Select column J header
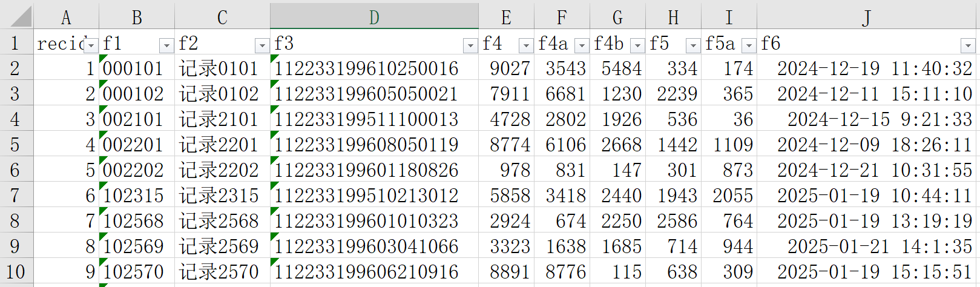Image resolution: width=980 pixels, height=287 pixels. click(x=867, y=17)
